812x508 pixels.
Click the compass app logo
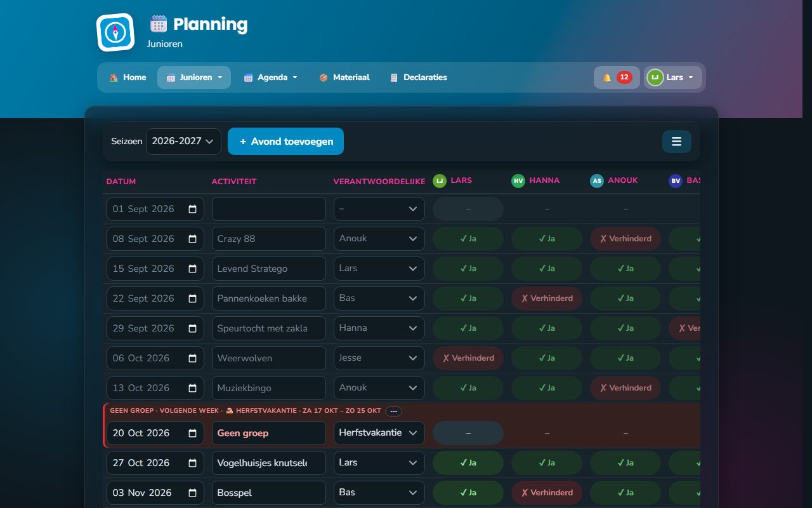tap(115, 32)
